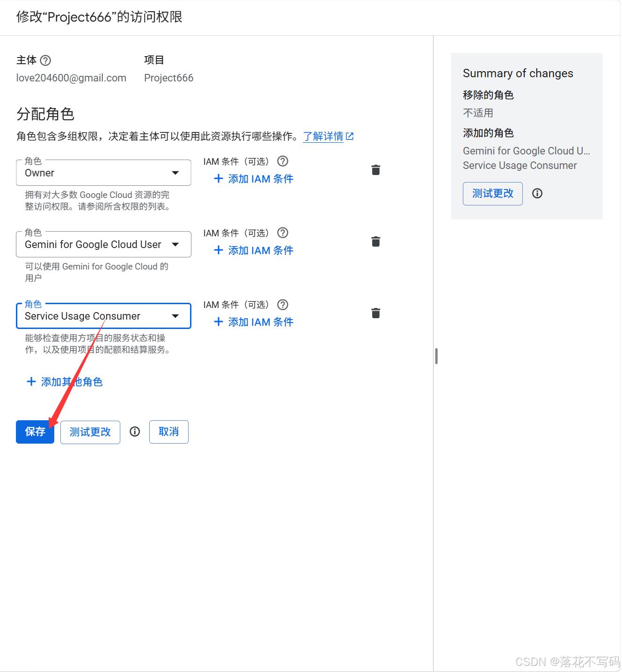
Task: Select the love204600@gmail.com principal text
Action: (71, 78)
